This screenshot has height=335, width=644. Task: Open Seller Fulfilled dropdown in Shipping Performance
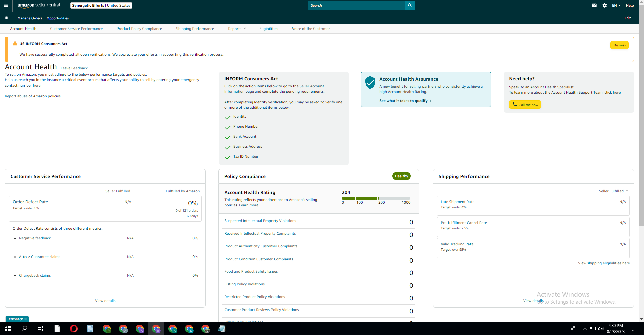[x=613, y=191]
